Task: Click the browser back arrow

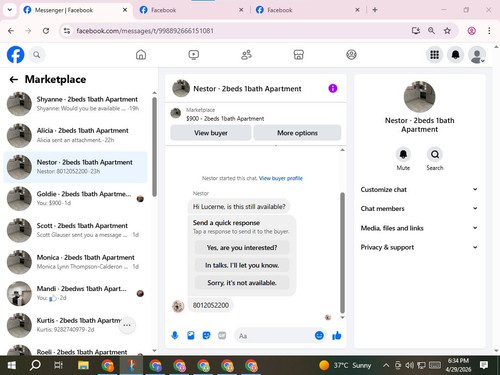Action: tap(11, 31)
